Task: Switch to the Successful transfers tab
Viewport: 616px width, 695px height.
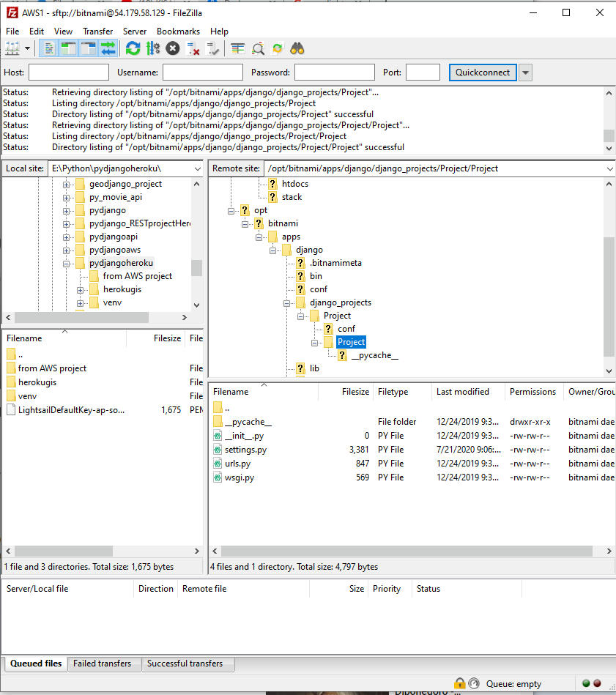Action: click(x=185, y=664)
